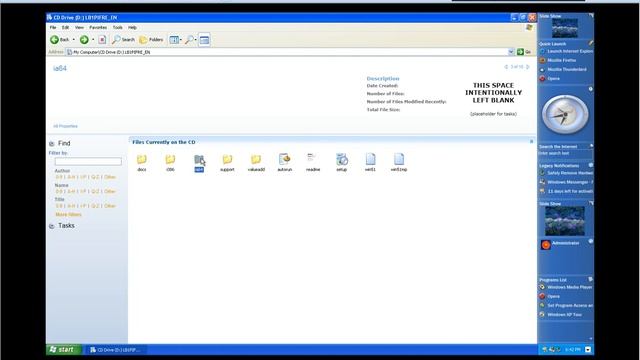The width and height of the screenshot is (640, 360).
Task: Open Set Program Access from Programs List
Action: (566, 305)
